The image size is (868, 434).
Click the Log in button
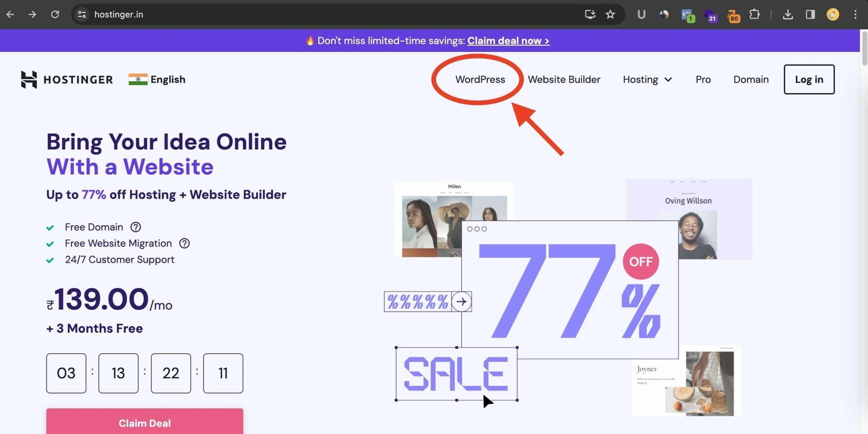coord(809,80)
